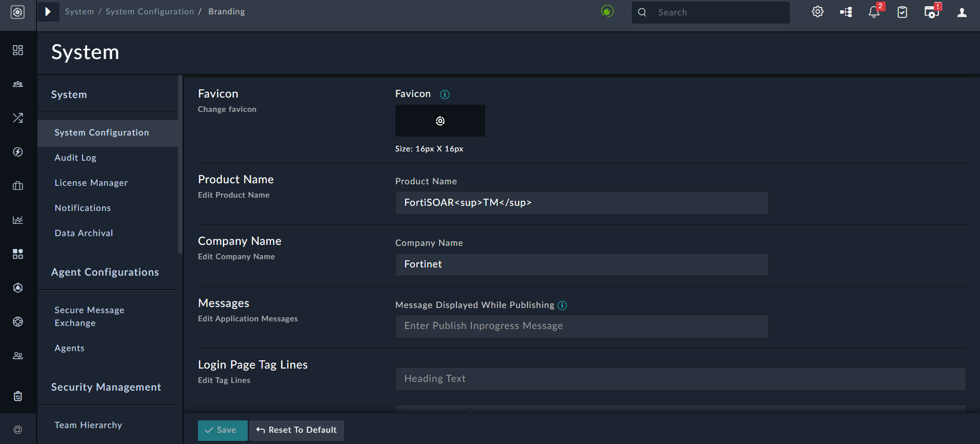The height and width of the screenshot is (444, 980).
Task: Open the notifications bell icon
Action: pyautogui.click(x=874, y=12)
